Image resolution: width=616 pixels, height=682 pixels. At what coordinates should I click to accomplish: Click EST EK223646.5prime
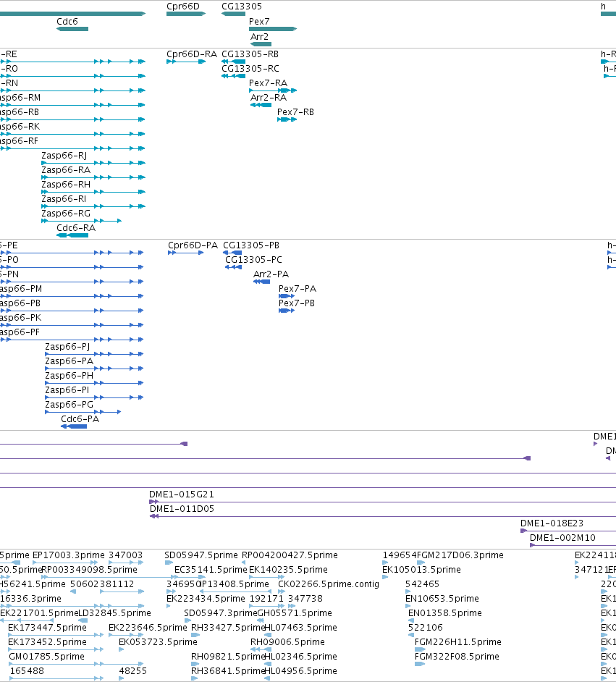(148, 627)
